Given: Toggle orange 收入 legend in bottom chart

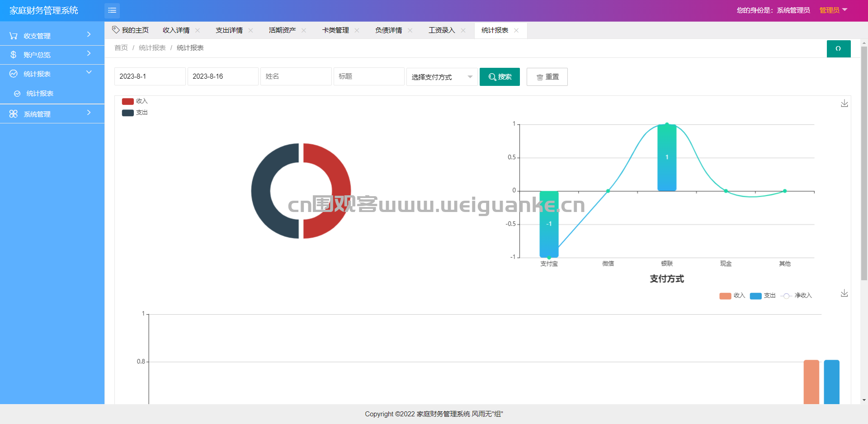Looking at the screenshot, I should pyautogui.click(x=732, y=296).
